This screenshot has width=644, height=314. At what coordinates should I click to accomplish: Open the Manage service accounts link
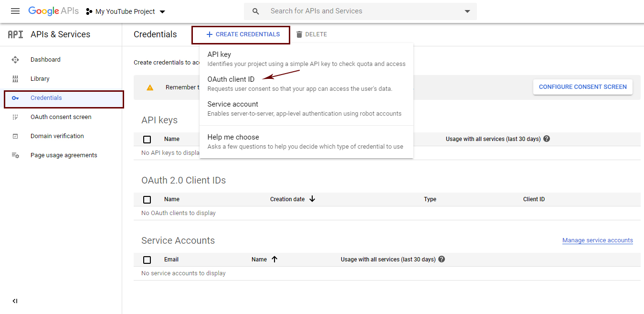(597, 240)
